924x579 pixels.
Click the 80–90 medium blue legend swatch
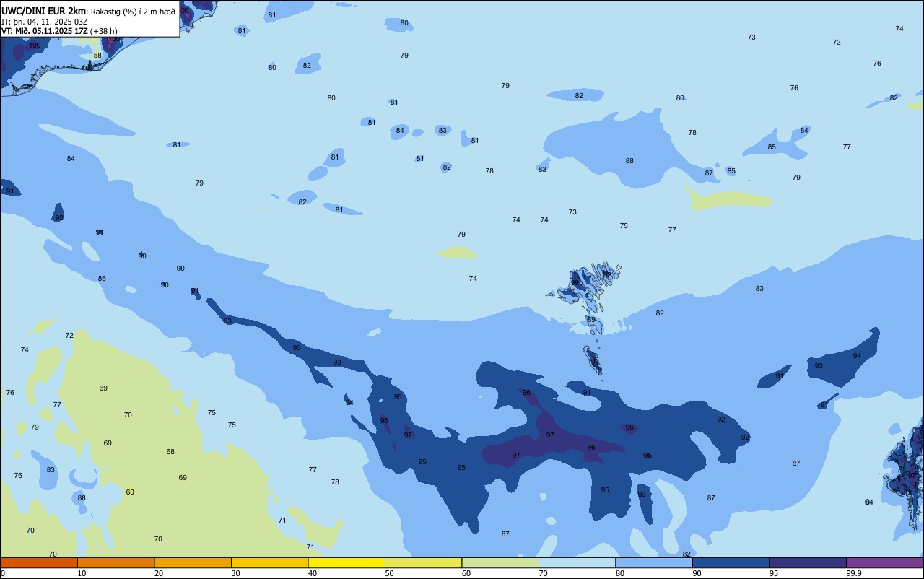pos(654,562)
